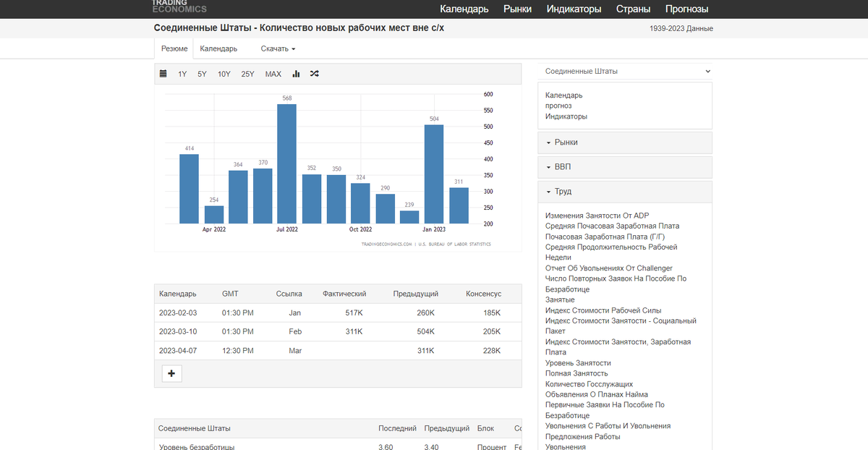Viewport: 868px width, 450px height.
Task: Open the Количество Госслужащих sidebar link
Action: pyautogui.click(x=590, y=384)
